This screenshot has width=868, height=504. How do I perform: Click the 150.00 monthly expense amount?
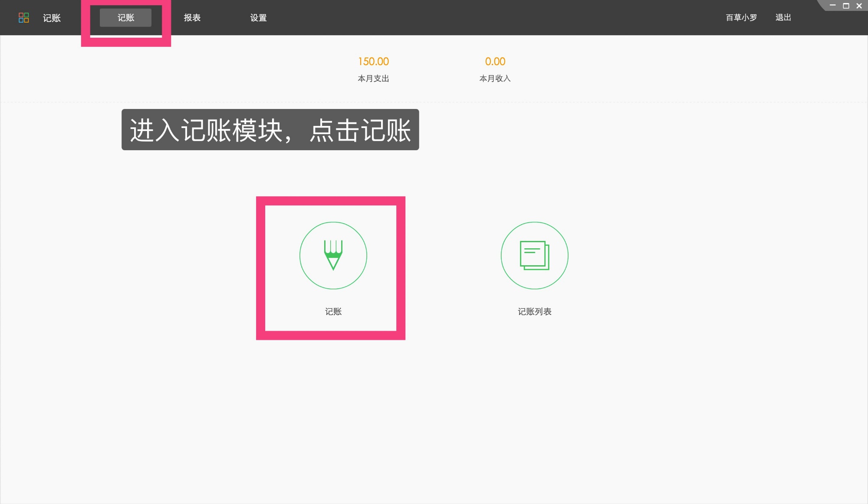pyautogui.click(x=373, y=62)
